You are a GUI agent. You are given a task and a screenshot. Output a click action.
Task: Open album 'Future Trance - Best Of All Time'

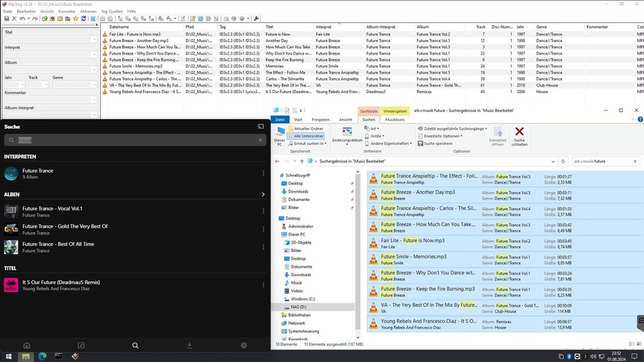(x=58, y=244)
